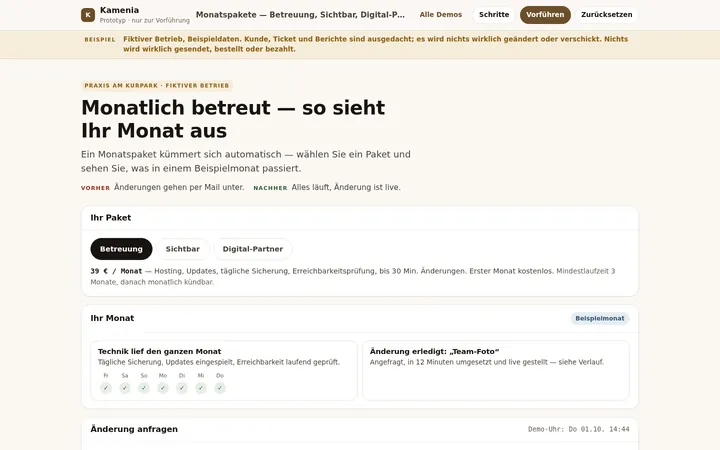Viewport: 720px width, 450px height.
Task: Click the 'Demo-Uhr: Do 01.10. 14:44' clock text
Action: pos(579,429)
